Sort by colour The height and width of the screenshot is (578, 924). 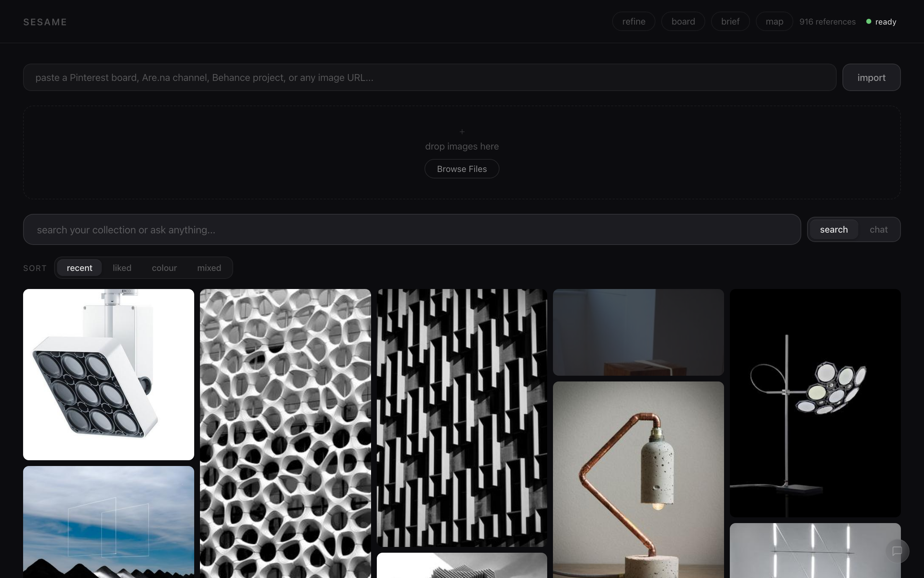164,268
